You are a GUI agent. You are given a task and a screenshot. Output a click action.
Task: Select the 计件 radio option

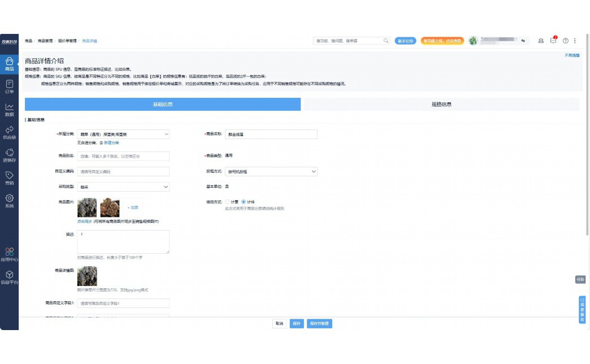coord(244,202)
